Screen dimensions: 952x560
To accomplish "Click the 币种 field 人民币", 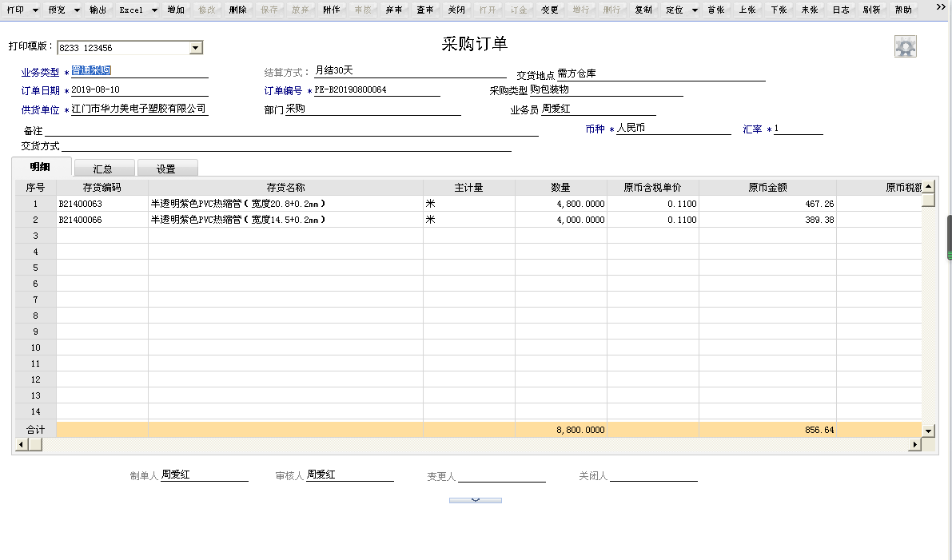I will coord(673,129).
